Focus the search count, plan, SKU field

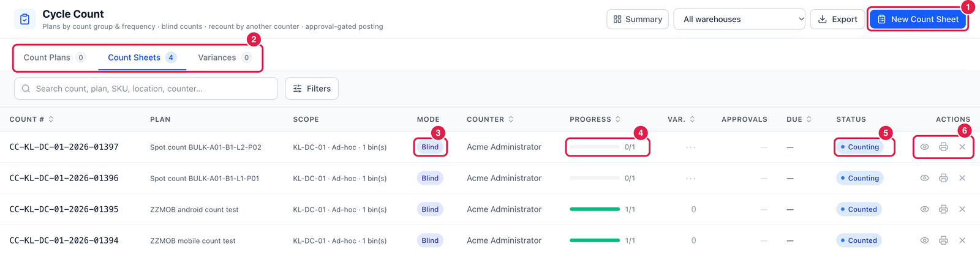(x=146, y=89)
